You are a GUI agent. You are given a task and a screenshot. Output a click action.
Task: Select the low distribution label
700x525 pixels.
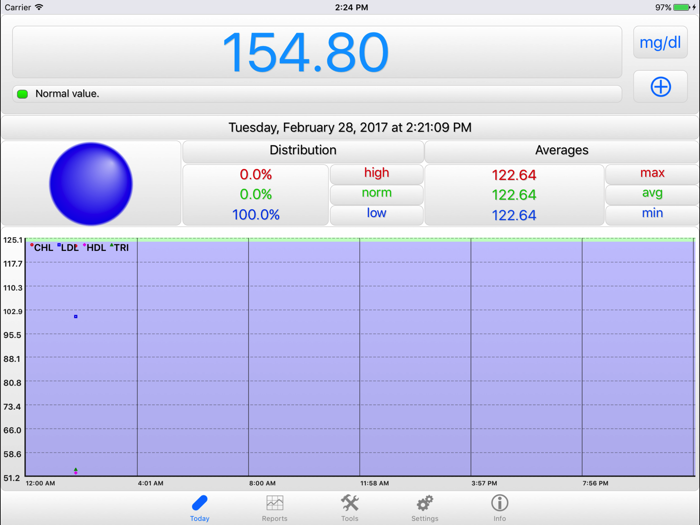point(376,214)
